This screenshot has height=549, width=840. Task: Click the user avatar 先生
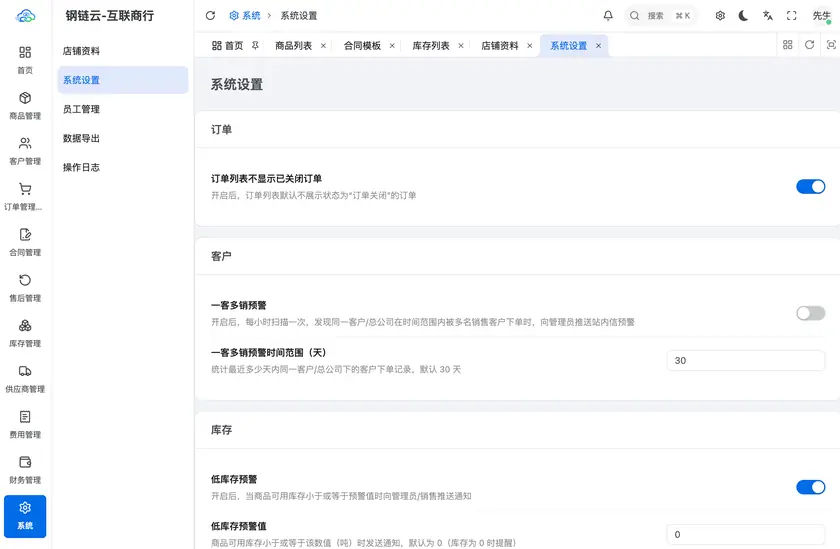coord(821,16)
